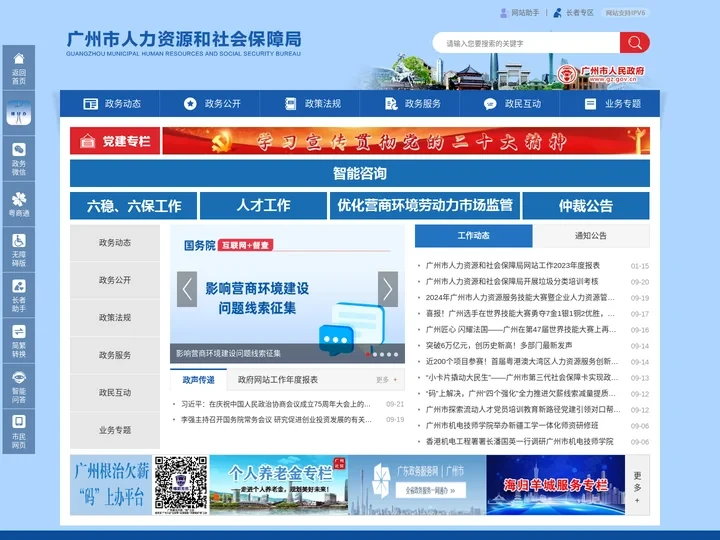The image size is (720, 540).
Task: Switch to the 通知公告 tab
Action: (x=591, y=236)
